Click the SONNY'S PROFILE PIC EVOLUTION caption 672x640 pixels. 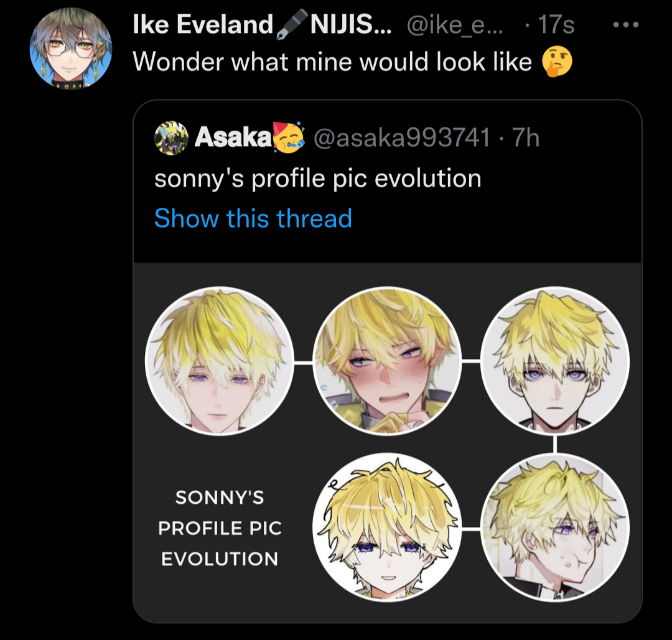coord(220,528)
